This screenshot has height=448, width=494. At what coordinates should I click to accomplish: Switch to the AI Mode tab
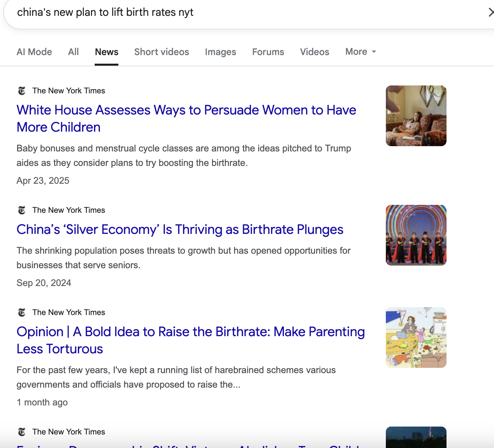pyautogui.click(x=34, y=52)
